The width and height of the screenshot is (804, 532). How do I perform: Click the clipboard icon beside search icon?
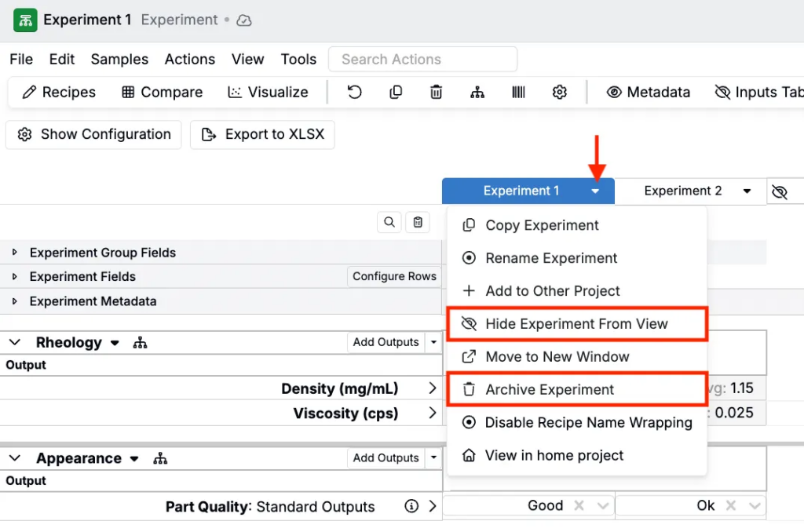coord(418,223)
